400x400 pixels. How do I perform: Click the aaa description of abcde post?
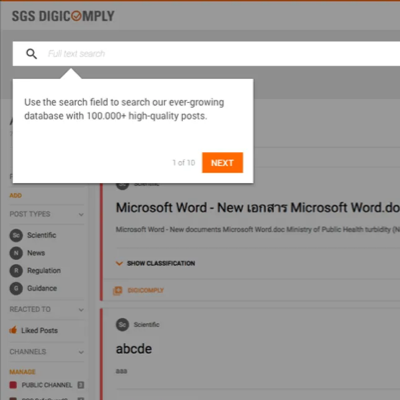click(x=121, y=371)
